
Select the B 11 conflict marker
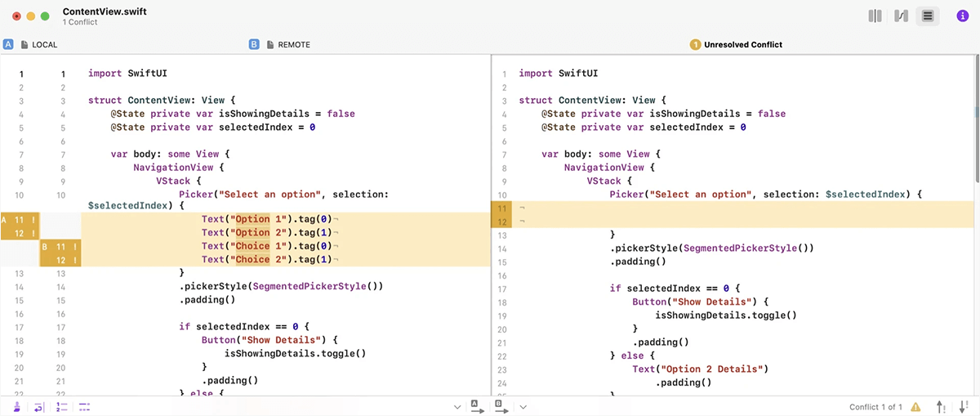[61, 246]
